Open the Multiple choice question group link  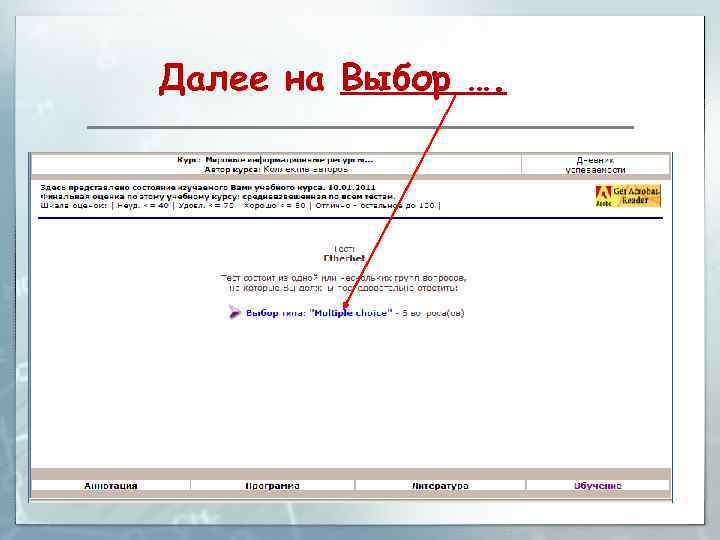[x=319, y=313]
